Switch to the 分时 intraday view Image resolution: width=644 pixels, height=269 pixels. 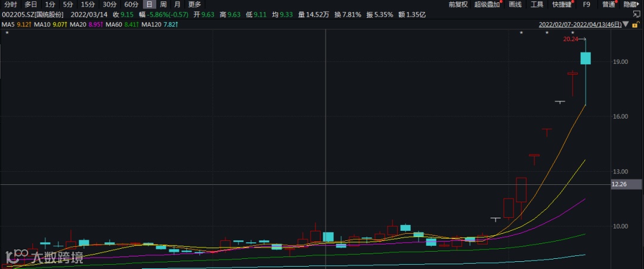click(11, 5)
